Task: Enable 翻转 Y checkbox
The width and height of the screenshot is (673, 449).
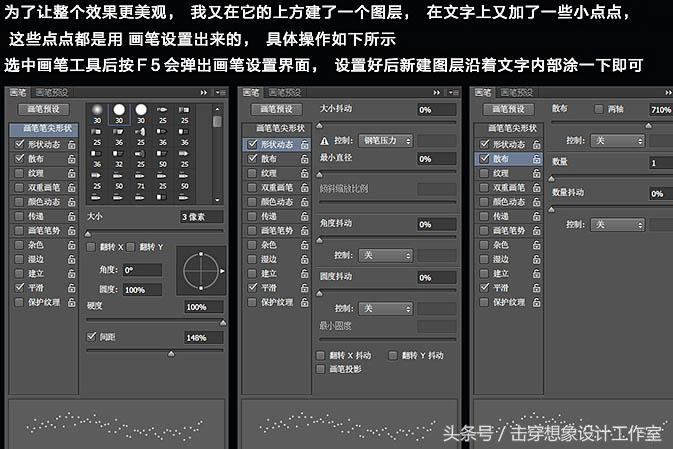Action: click(130, 247)
